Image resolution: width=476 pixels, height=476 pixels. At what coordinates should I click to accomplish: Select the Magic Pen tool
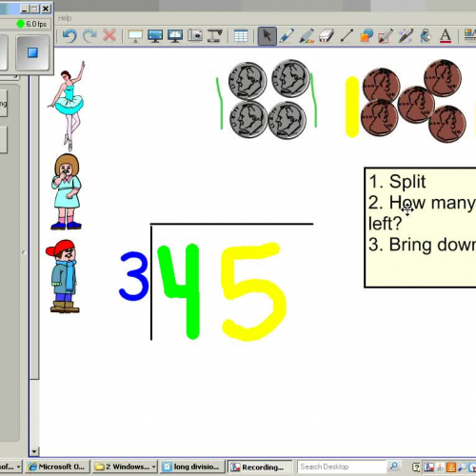(406, 36)
